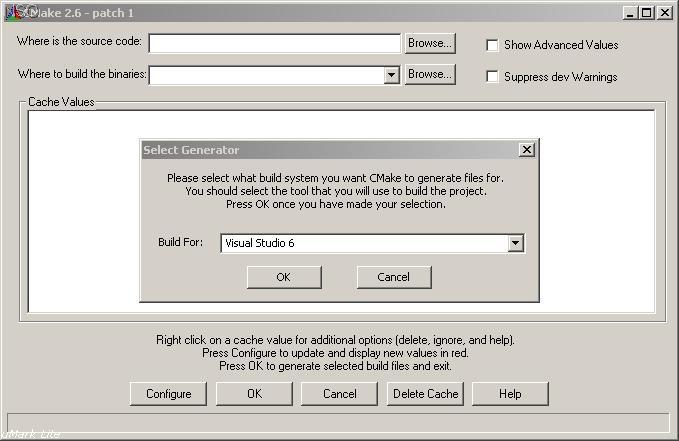This screenshot has width=679, height=441.
Task: Click the Delete Cache button
Action: coord(424,394)
